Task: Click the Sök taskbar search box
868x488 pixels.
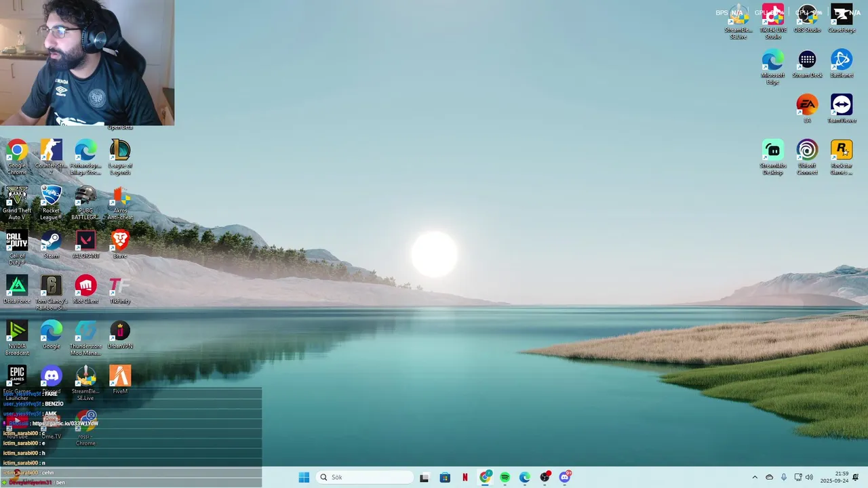Action: coord(365,477)
